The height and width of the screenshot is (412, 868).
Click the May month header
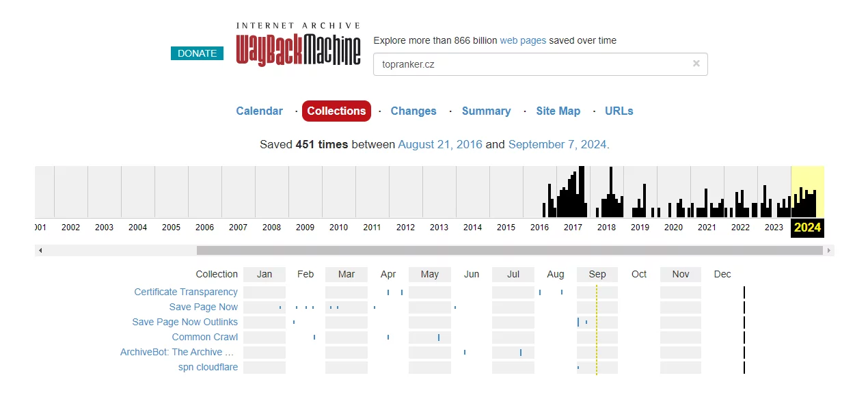(x=430, y=274)
